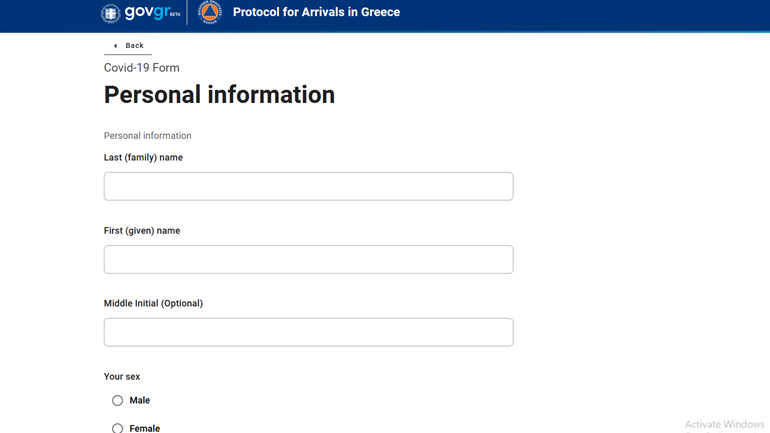Click the small BETA badge
Screen dimensions: 770x433
(x=175, y=15)
